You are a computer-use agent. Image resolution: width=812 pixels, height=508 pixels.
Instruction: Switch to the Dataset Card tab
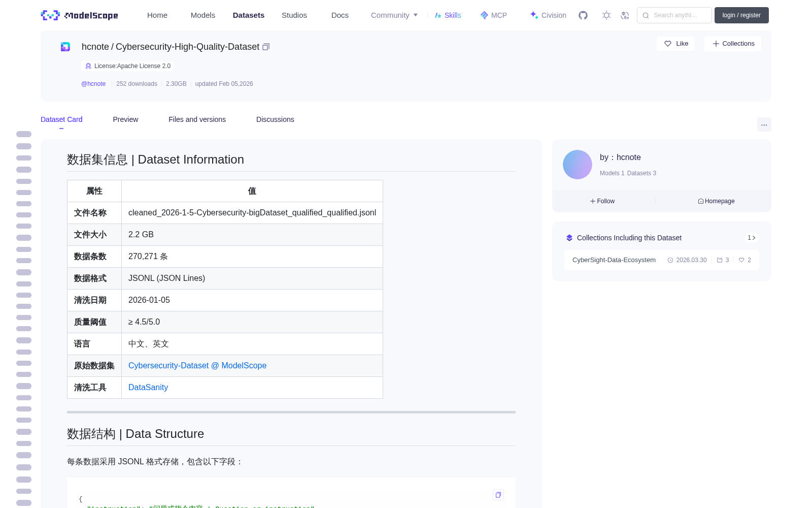click(x=61, y=119)
